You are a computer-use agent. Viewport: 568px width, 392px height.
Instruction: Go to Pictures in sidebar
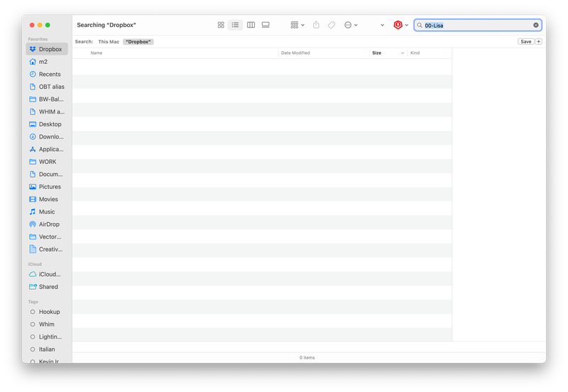tap(47, 187)
